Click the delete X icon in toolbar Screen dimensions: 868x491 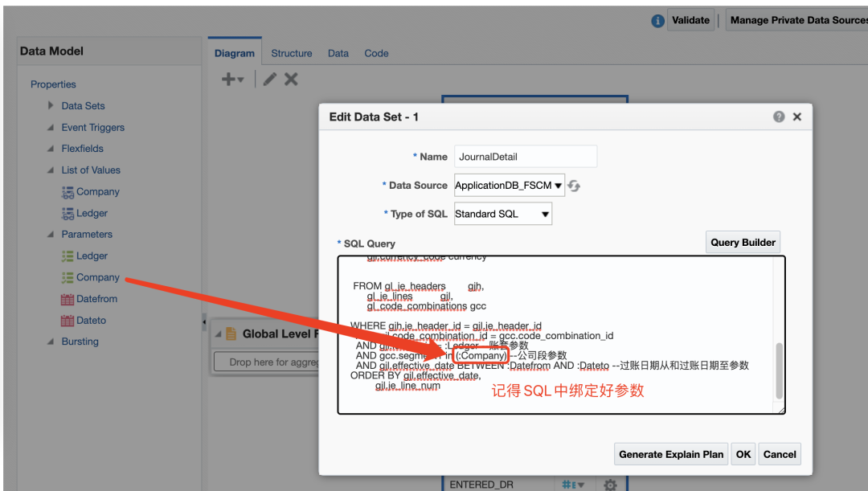click(x=291, y=80)
